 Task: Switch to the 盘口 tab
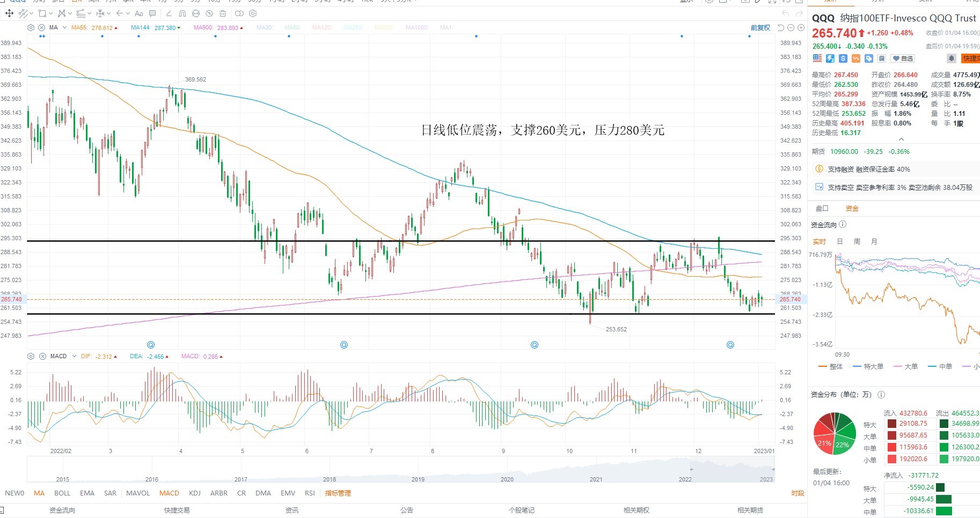pyautogui.click(x=822, y=208)
